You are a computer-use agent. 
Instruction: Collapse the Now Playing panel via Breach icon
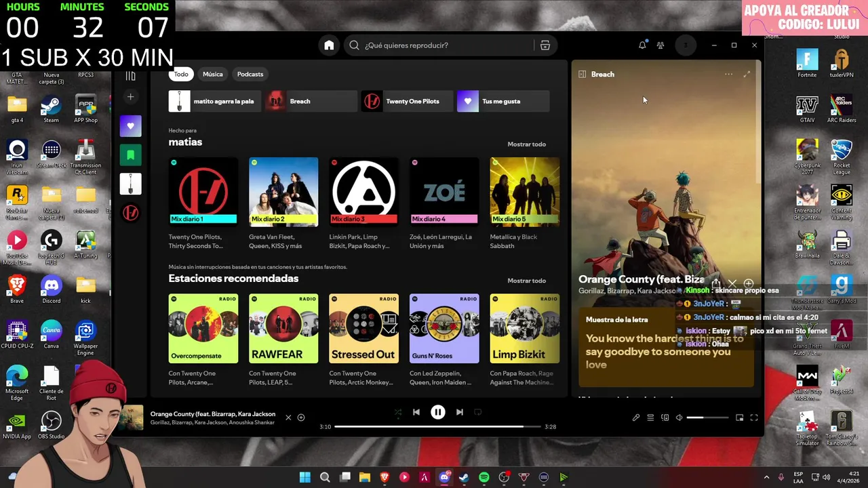click(583, 74)
